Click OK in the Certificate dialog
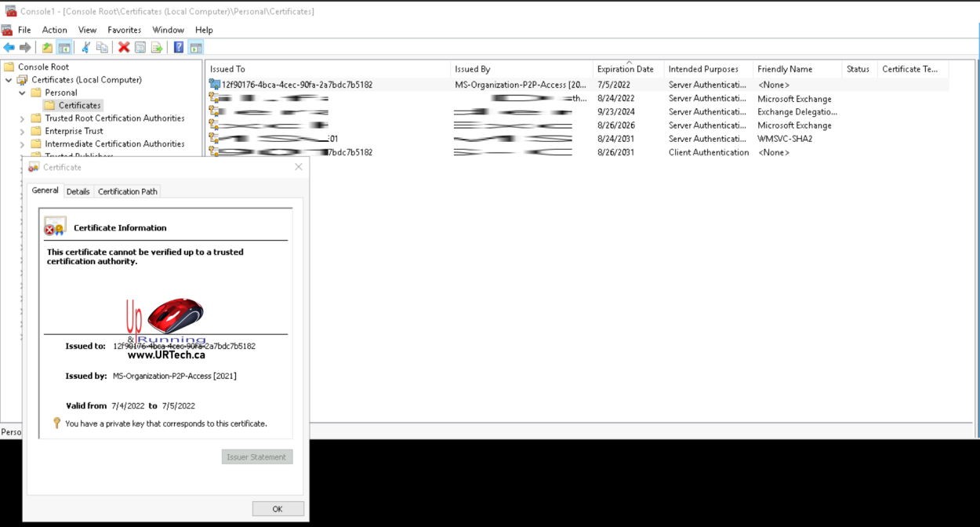The image size is (980, 527). click(278, 509)
